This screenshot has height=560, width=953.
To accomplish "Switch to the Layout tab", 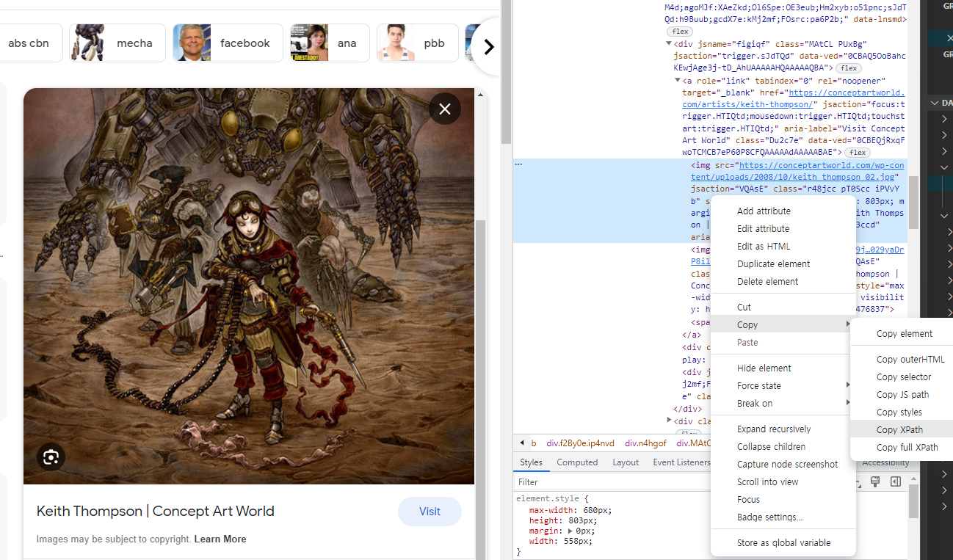I will tap(626, 462).
